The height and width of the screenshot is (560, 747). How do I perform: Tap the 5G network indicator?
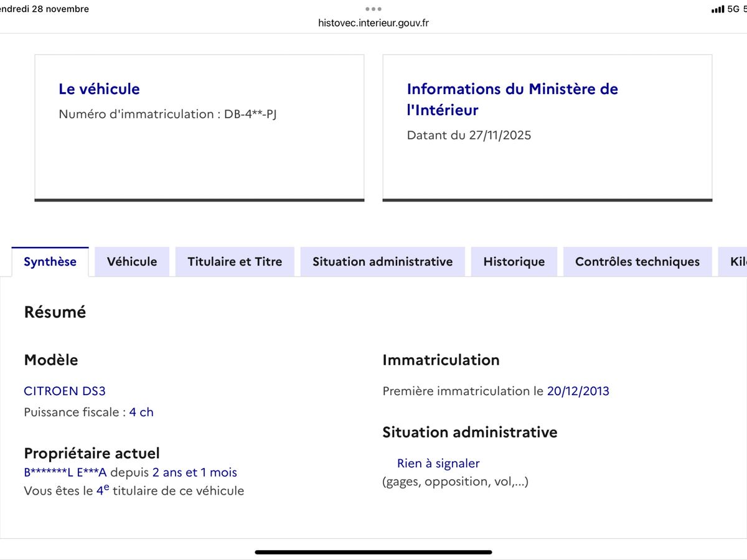coord(733,9)
